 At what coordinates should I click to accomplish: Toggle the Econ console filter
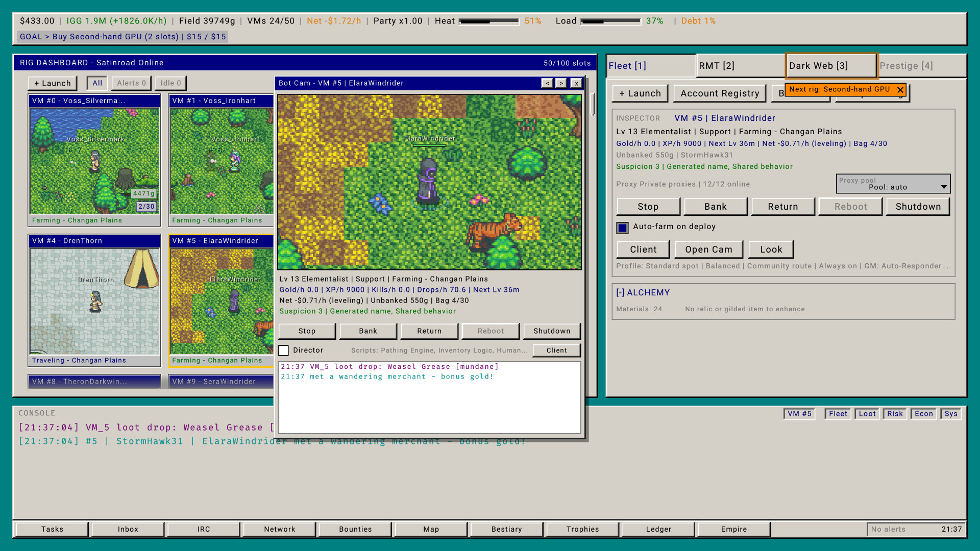coord(923,414)
